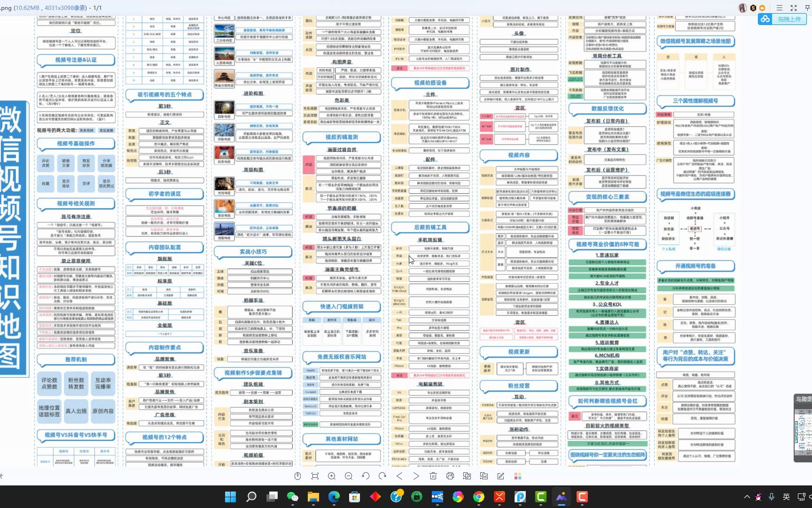Screen dimensions: 812x508
Task: Open the red X app on taskbar
Action: 500,497
